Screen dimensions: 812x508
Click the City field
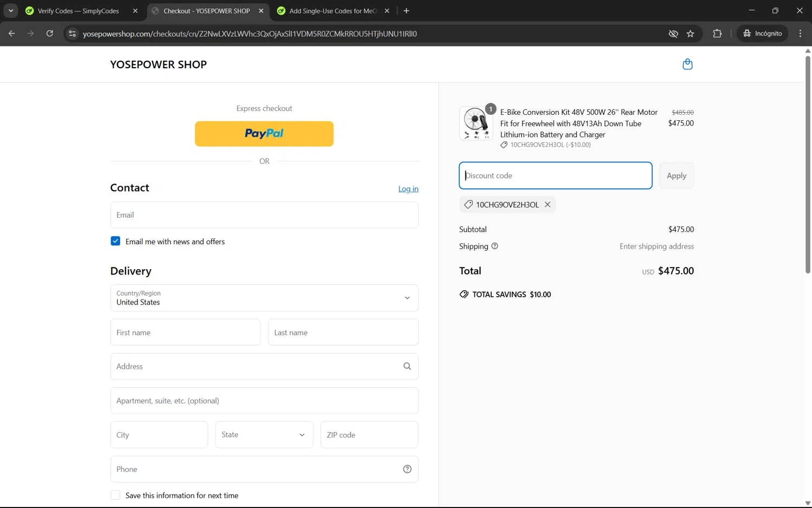(159, 435)
